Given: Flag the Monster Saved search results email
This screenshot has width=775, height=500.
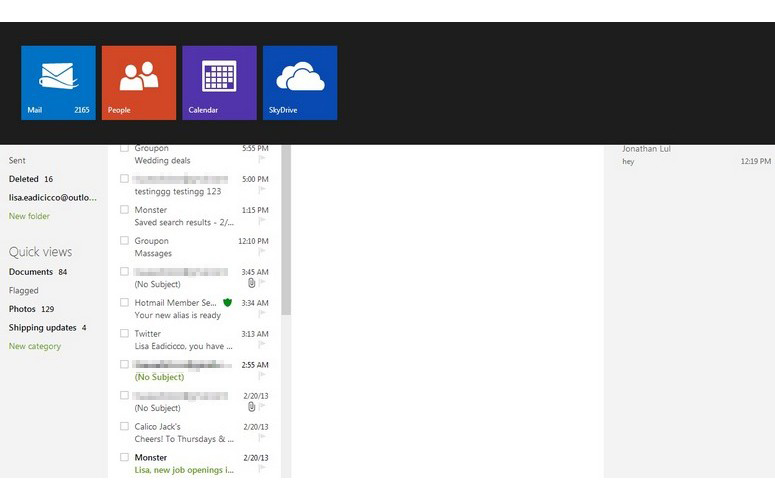Looking at the screenshot, I should pos(262,221).
